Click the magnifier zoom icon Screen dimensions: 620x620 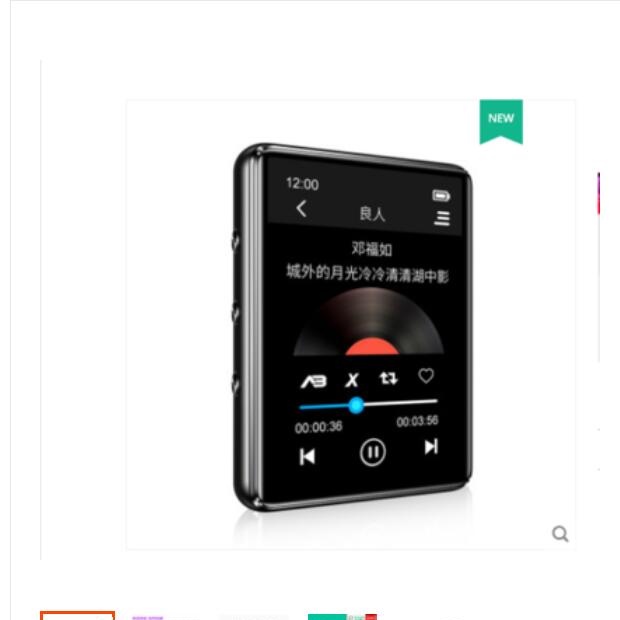pos(560,534)
